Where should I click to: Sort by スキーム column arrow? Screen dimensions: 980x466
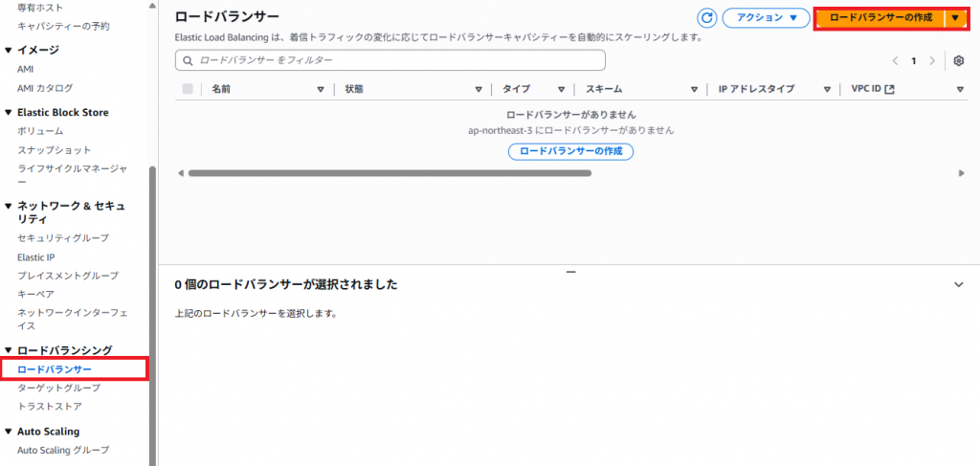[694, 89]
